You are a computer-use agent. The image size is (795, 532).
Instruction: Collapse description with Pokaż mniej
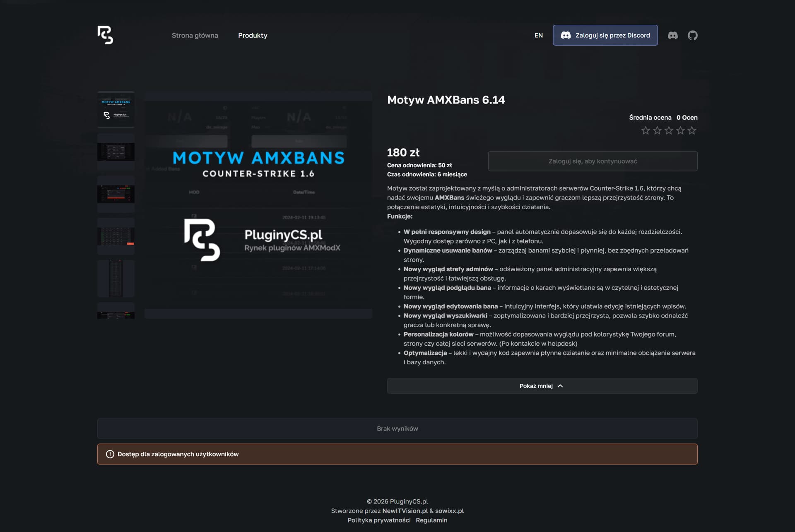(x=542, y=386)
